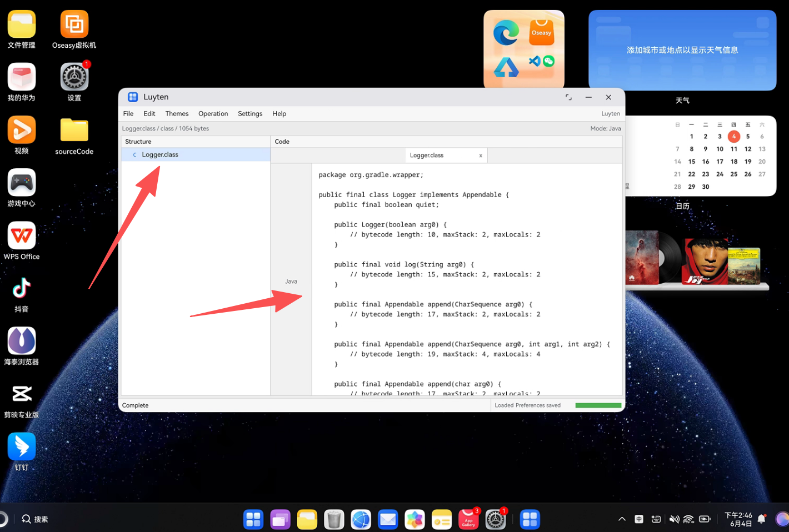Screen dimensions: 789x532
Task: Open 钉钉 desktop icon
Action: tap(22, 452)
